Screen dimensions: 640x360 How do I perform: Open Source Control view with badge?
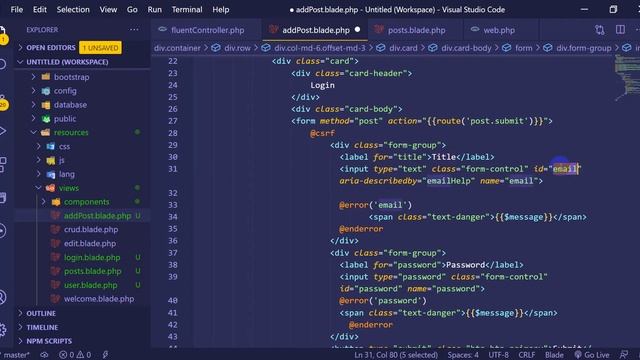pyautogui.click(x=3, y=102)
